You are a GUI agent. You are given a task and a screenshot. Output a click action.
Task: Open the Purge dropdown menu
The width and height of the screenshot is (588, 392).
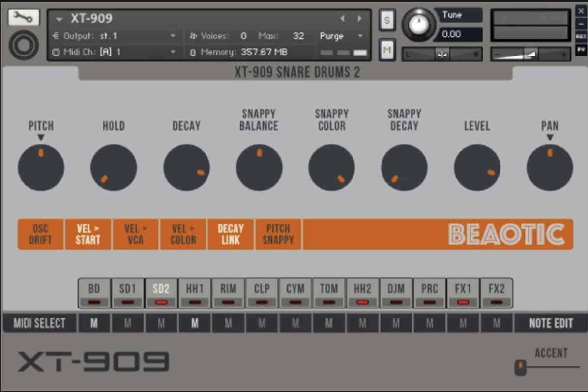[341, 36]
